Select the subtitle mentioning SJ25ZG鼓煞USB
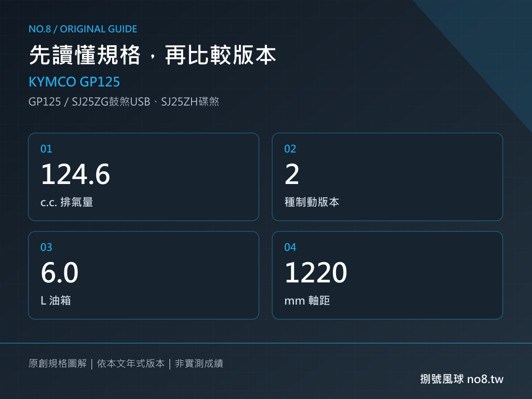Viewport: 532px width, 399px height. coord(124,102)
